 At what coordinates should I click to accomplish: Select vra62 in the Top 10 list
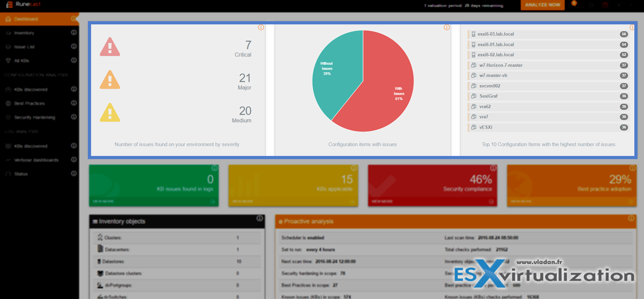(548, 107)
